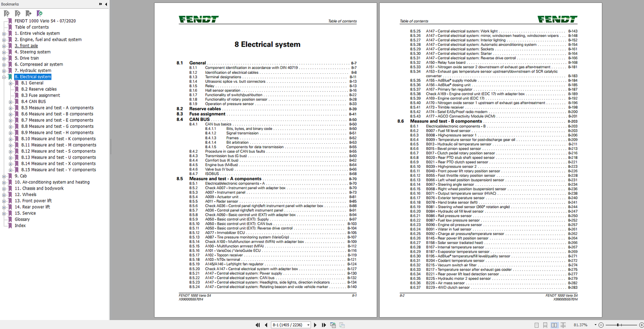Click 'A173 - Trimble receiver' contents line
The height and width of the screenshot is (329, 644).
click(494, 107)
